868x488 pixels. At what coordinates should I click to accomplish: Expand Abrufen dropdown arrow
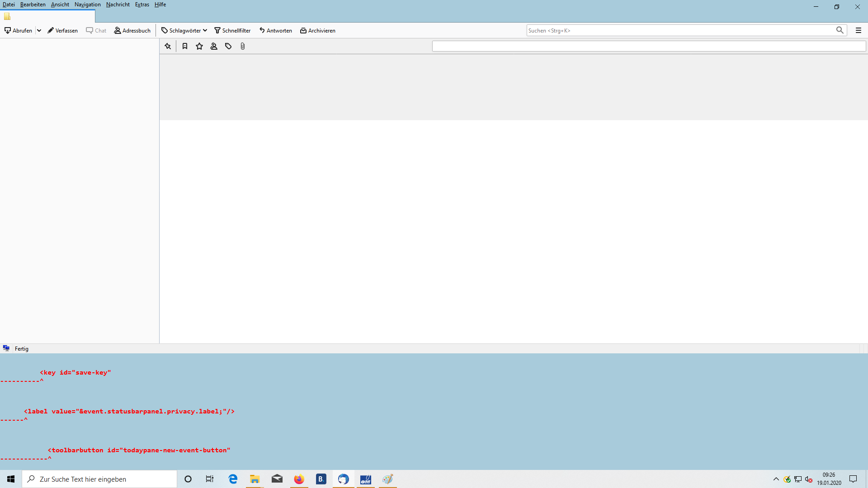click(x=39, y=30)
